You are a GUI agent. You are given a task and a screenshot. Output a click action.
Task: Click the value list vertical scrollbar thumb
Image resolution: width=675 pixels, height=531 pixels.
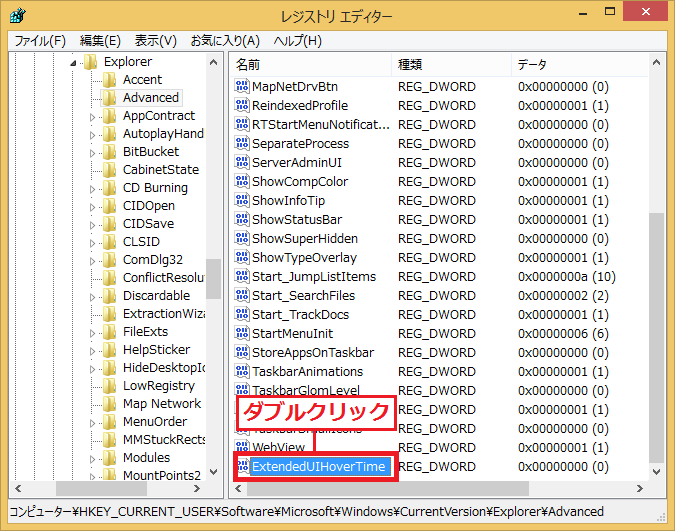[x=656, y=338]
